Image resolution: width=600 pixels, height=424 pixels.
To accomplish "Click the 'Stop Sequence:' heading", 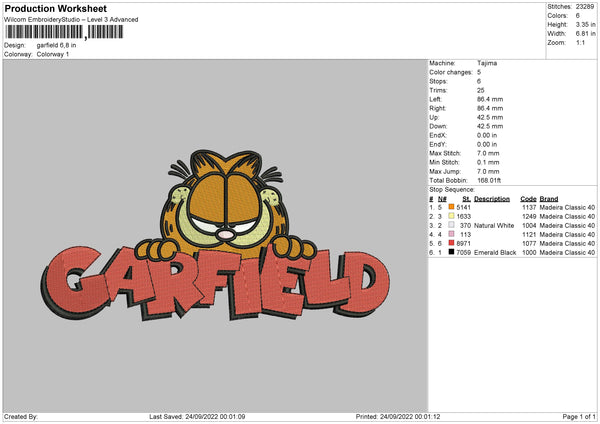I will 452,190.
